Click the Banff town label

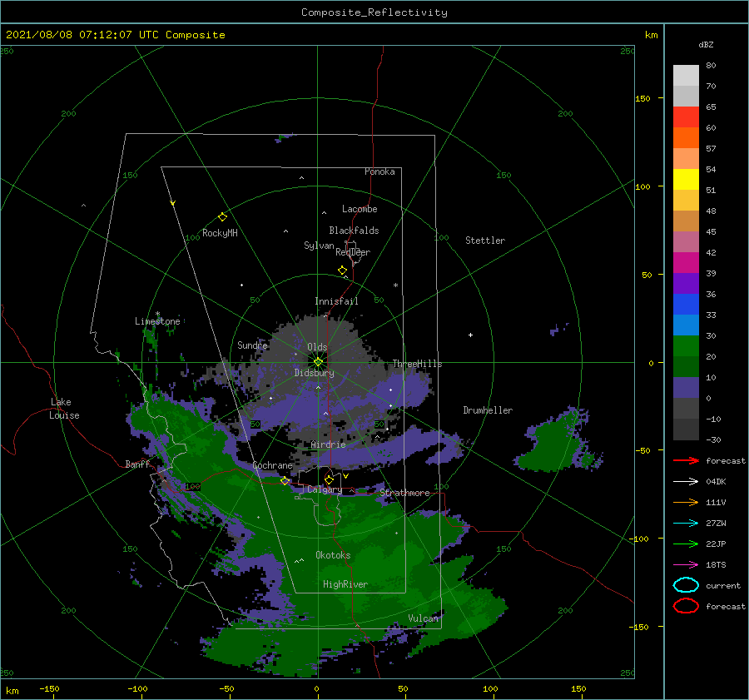pos(137,464)
